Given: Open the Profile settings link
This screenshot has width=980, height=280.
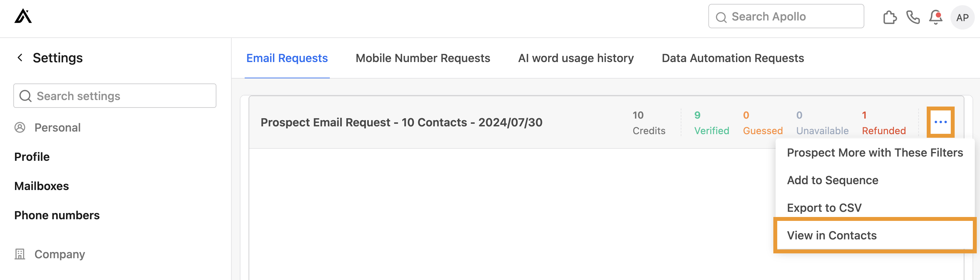Looking at the screenshot, I should coord(32,157).
